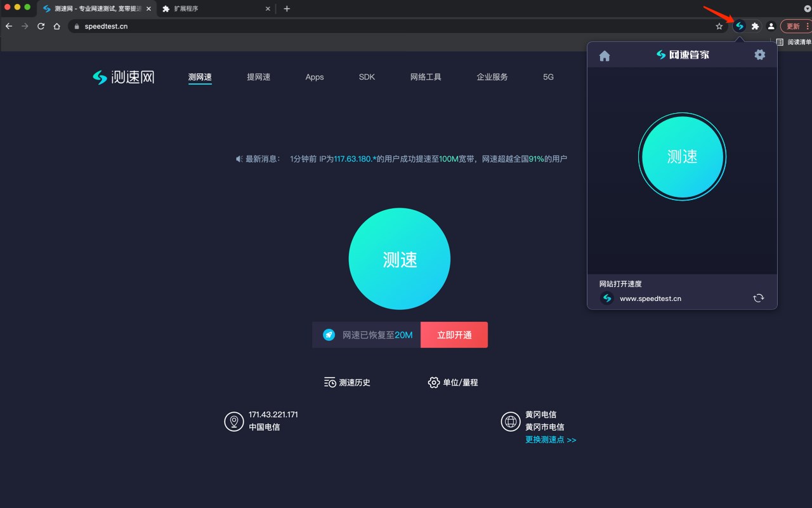812x508 pixels.
Task: Close the 测速网 tab
Action: click(x=148, y=9)
